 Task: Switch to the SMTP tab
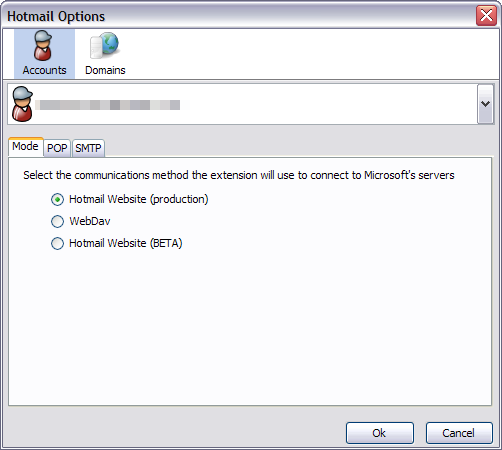88,148
